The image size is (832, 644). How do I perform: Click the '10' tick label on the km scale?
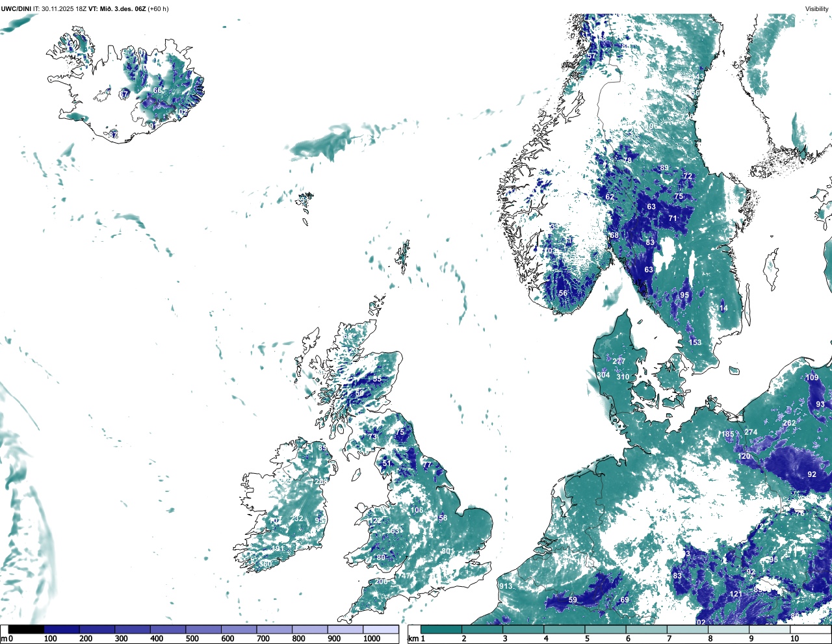click(x=794, y=639)
